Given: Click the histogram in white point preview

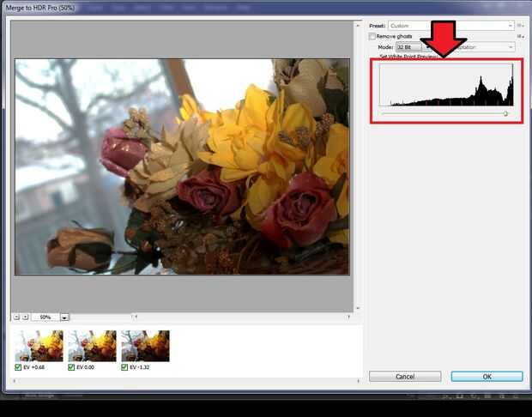Looking at the screenshot, I should pos(446,85).
